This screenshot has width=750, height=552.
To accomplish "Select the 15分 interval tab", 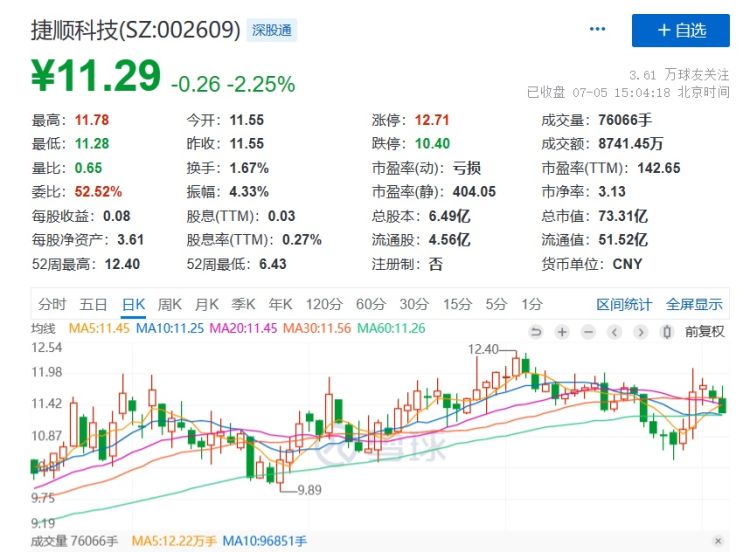I will click(457, 304).
